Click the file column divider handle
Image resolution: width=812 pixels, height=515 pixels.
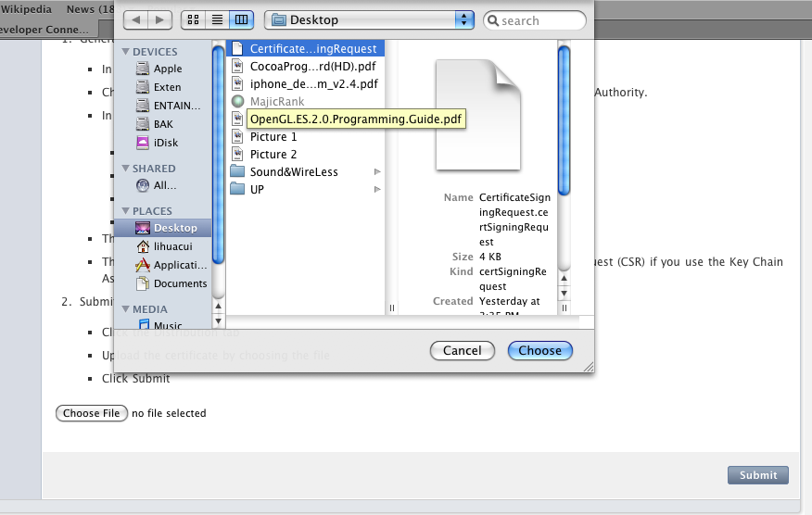(391, 308)
